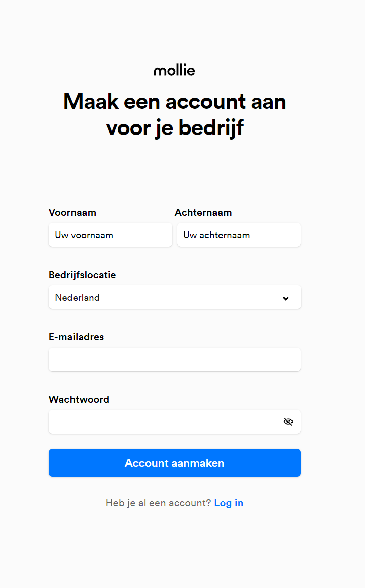Show password with the crossed-eye icon
This screenshot has height=588, width=365.
pos(288,422)
